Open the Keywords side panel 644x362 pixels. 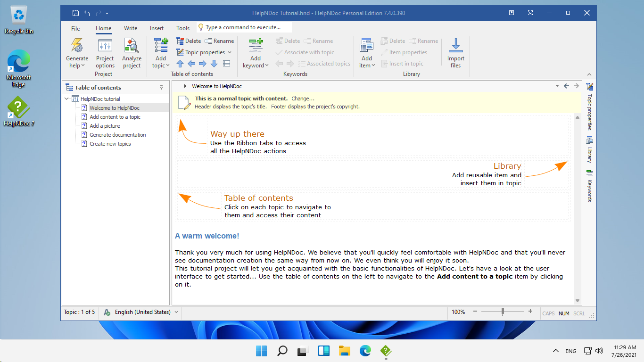click(x=589, y=185)
